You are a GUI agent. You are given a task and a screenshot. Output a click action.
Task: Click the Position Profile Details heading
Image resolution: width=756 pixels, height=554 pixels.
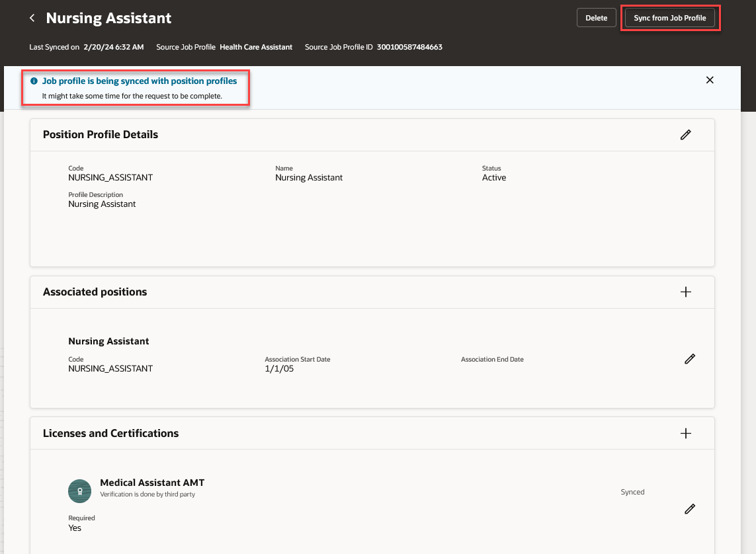tap(101, 134)
